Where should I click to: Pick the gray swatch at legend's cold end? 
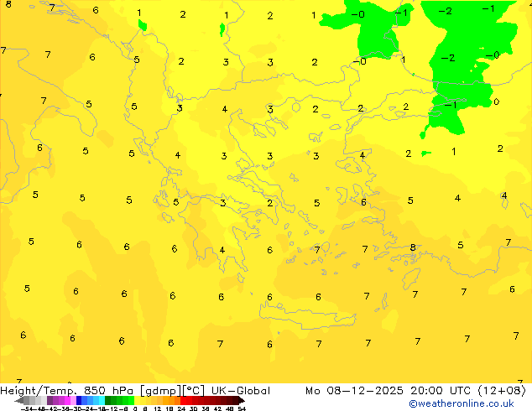[x=27, y=400]
